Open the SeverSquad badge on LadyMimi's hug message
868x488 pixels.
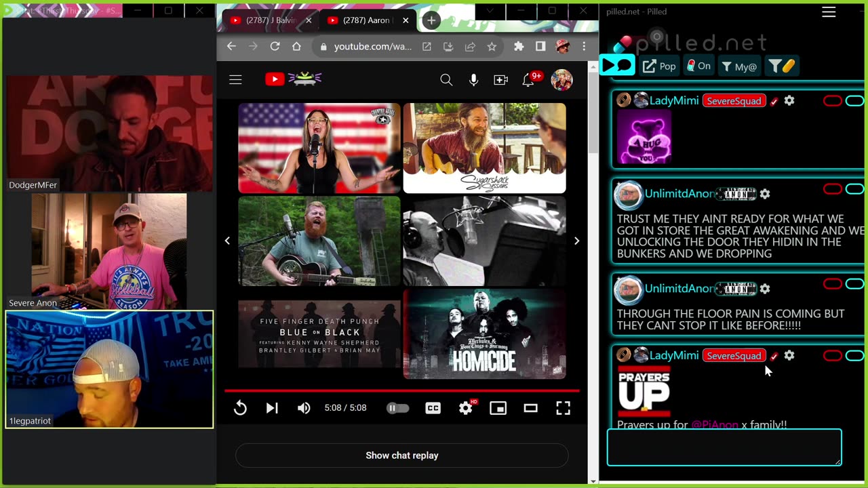734,101
